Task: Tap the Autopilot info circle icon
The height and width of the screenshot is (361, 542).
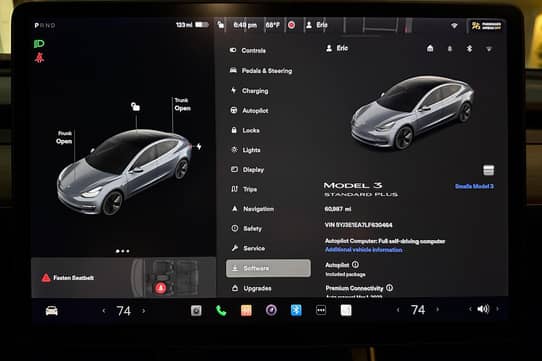Action: tap(355, 265)
